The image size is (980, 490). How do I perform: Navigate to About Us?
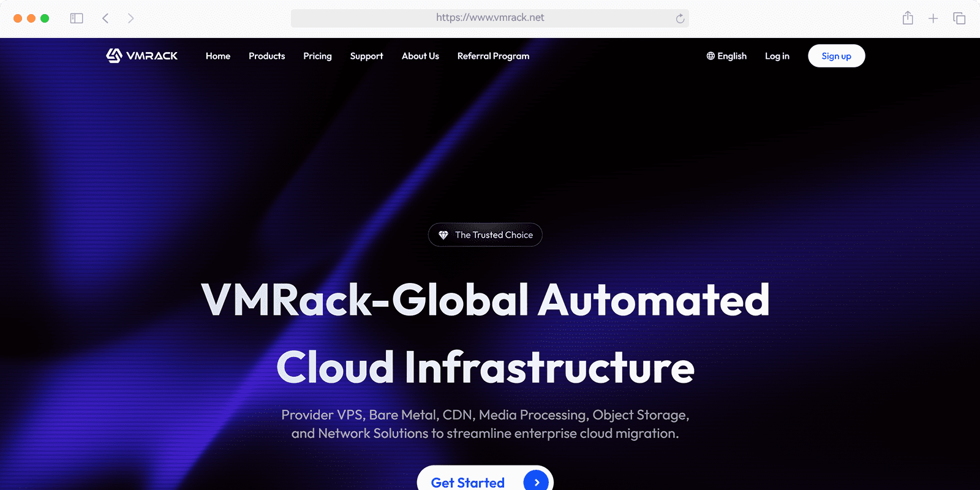coord(420,56)
